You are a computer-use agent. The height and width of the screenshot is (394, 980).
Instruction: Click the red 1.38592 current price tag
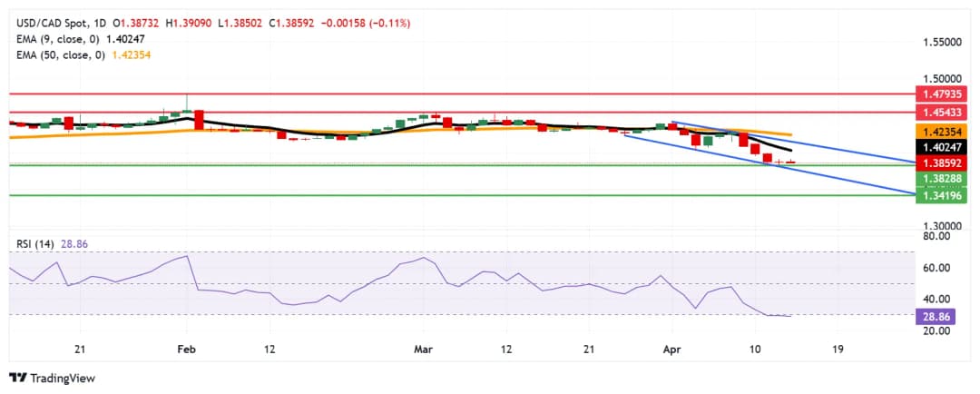click(943, 163)
